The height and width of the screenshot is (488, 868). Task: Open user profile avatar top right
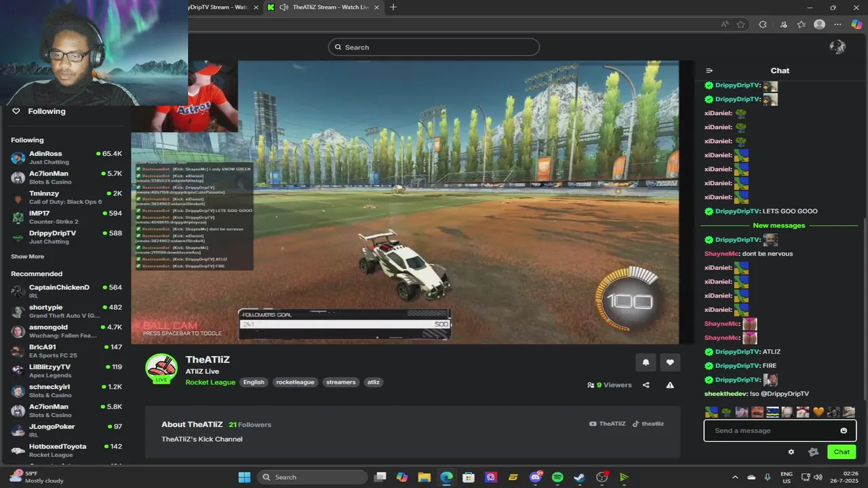coord(837,47)
